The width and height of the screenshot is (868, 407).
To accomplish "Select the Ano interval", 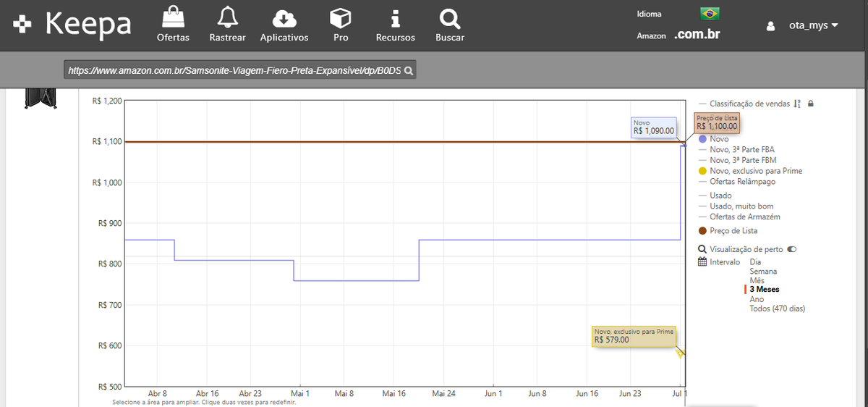I will click(757, 299).
